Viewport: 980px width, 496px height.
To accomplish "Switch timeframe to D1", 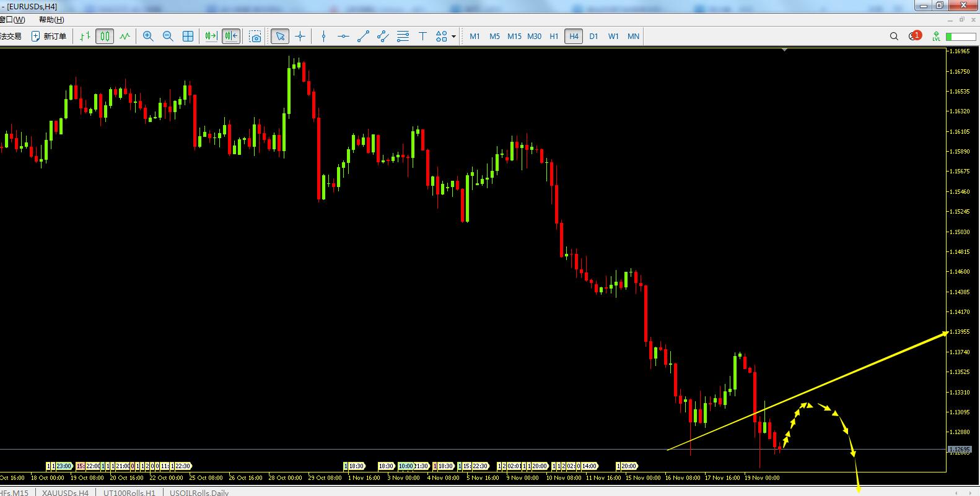I will [593, 37].
